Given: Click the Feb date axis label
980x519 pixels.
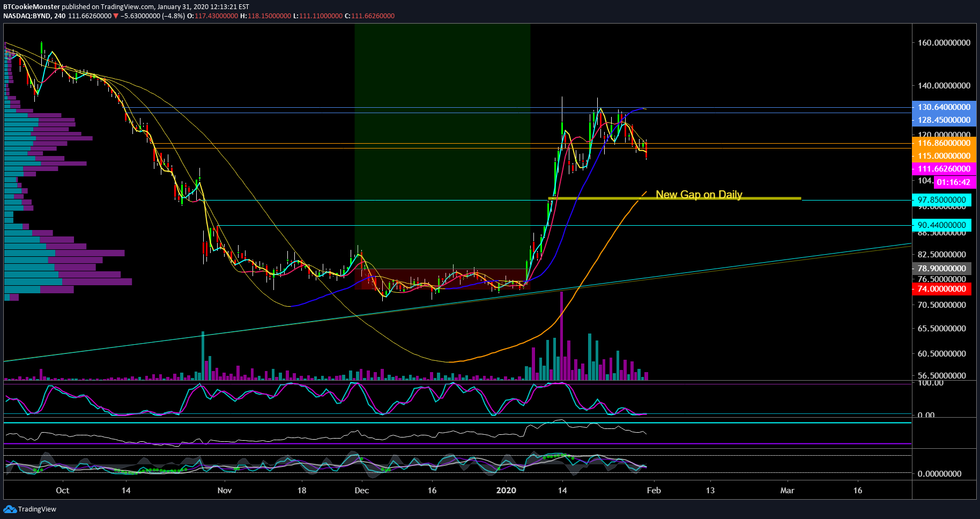Looking at the screenshot, I should click(x=654, y=491).
